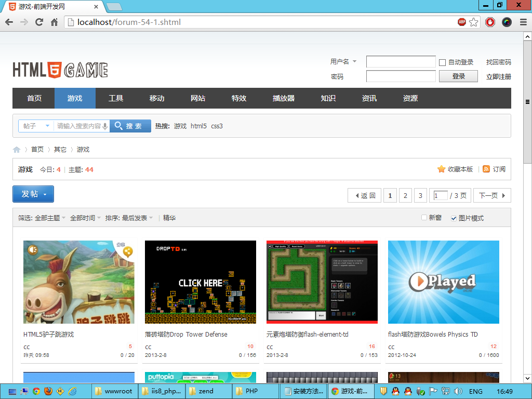Viewport: 532px width, 399px height.
Task: Open browser home page icon
Action: (54, 22)
